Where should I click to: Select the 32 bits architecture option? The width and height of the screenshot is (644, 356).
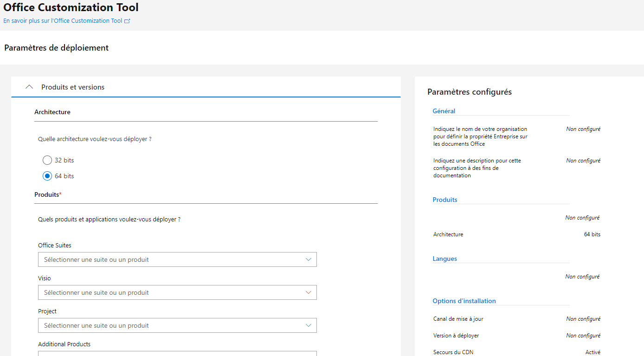[47, 160]
